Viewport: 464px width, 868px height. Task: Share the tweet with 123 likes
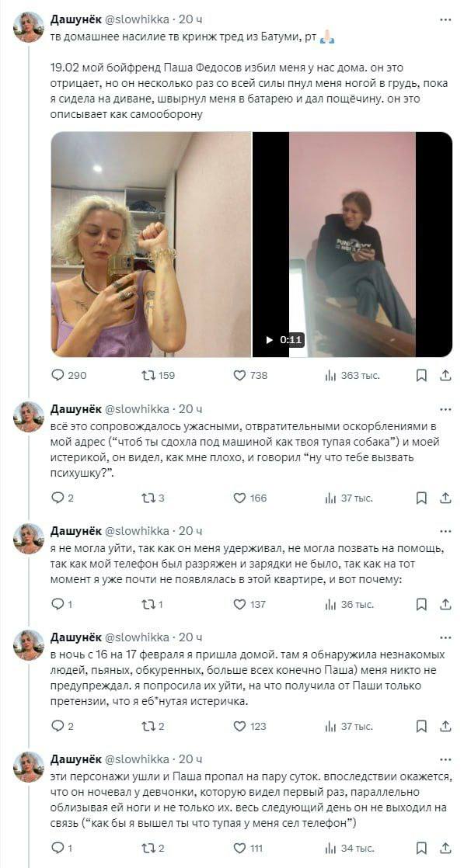click(x=445, y=726)
